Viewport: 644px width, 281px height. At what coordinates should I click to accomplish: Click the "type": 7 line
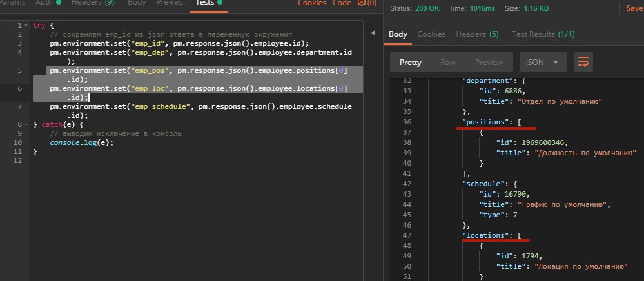tap(498, 215)
